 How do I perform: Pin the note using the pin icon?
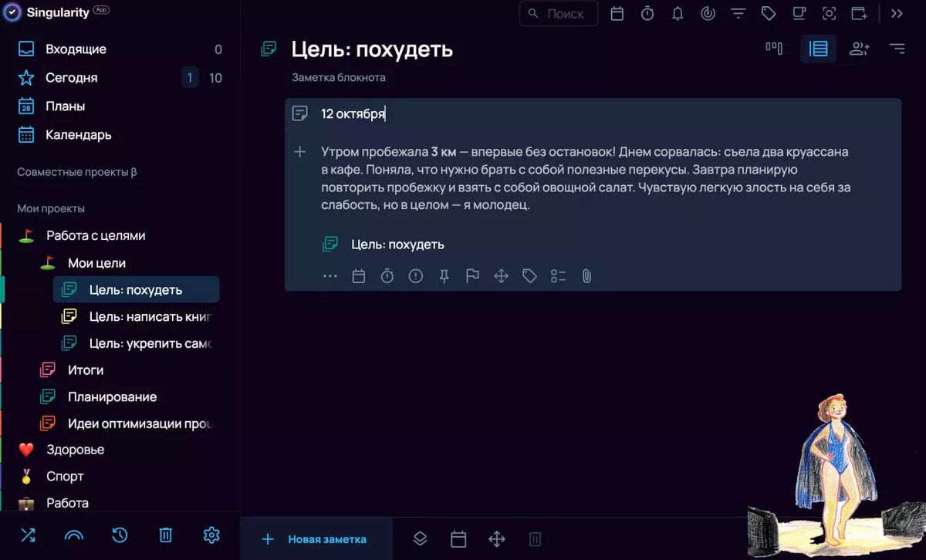tap(444, 275)
